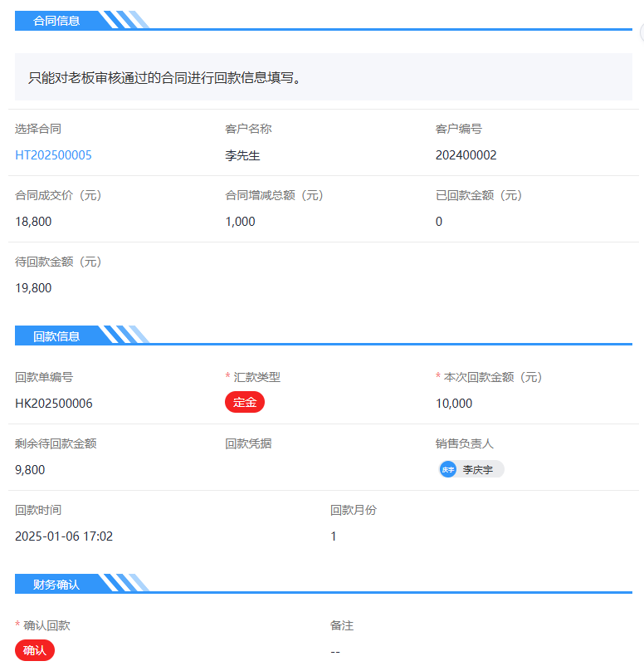Screen dimensions: 644x671
Task: Select the 回款信息 section header
Action: pos(56,336)
